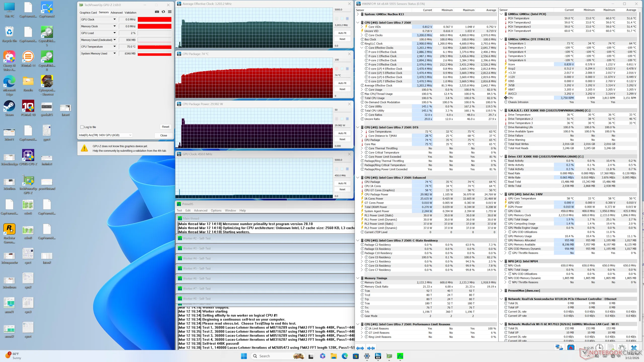The width and height of the screenshot is (644, 362).
Task: Collapse the Memory Timings sensor group
Action: [x=358, y=278]
